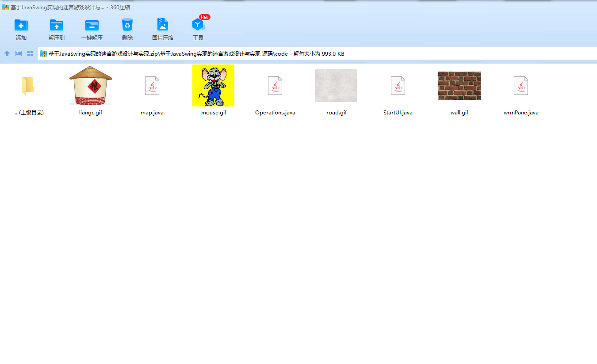The image size is (597, 364).
Task: Click the 添加 (add) toolbar icon
Action: tap(21, 25)
